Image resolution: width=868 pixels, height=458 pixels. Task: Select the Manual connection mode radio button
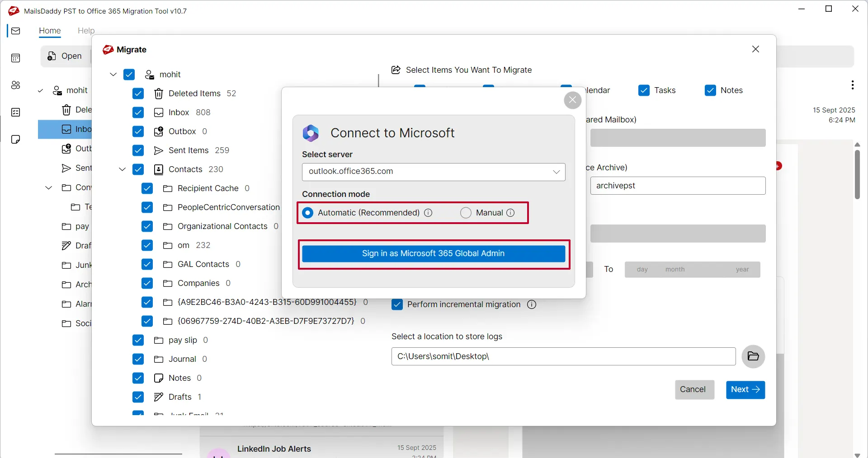[466, 213]
